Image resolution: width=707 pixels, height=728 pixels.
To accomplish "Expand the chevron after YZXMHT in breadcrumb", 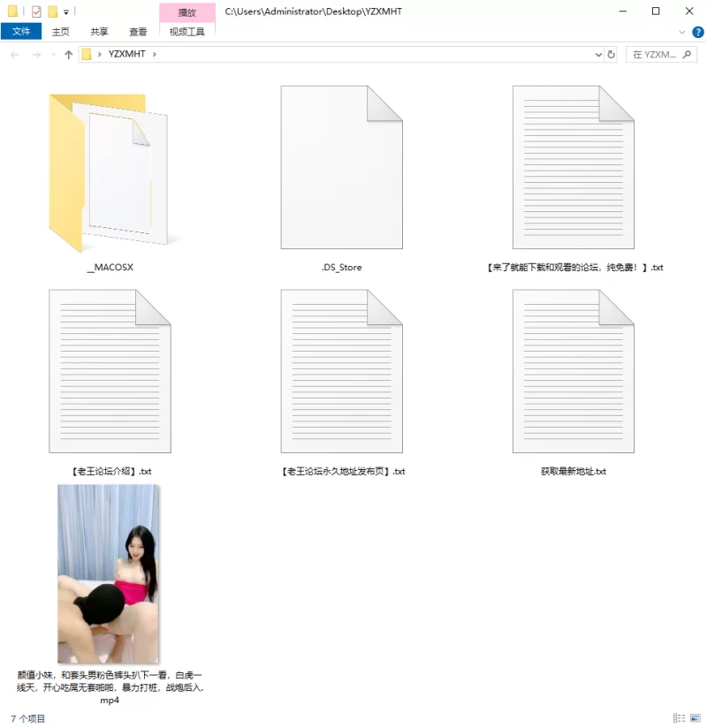I will coord(155,54).
